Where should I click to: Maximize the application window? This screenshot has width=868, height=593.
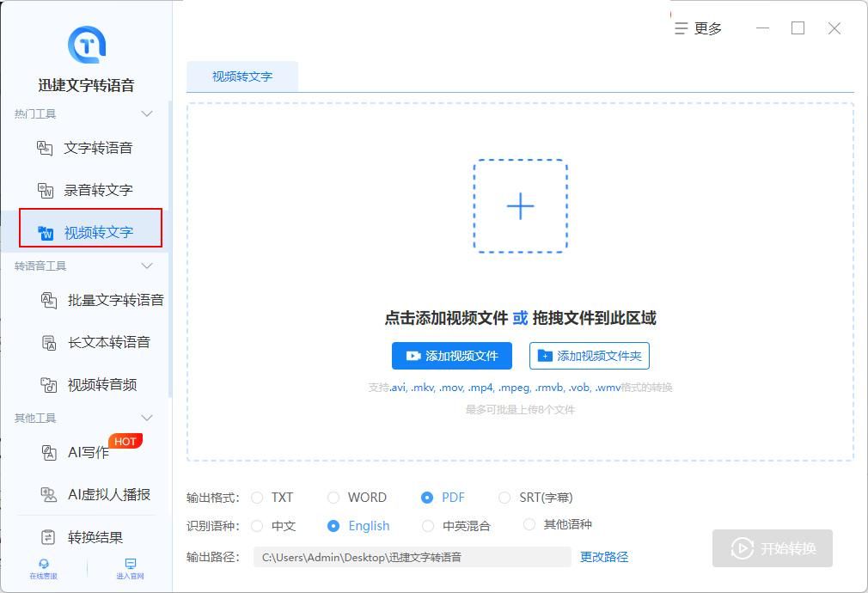(x=798, y=28)
